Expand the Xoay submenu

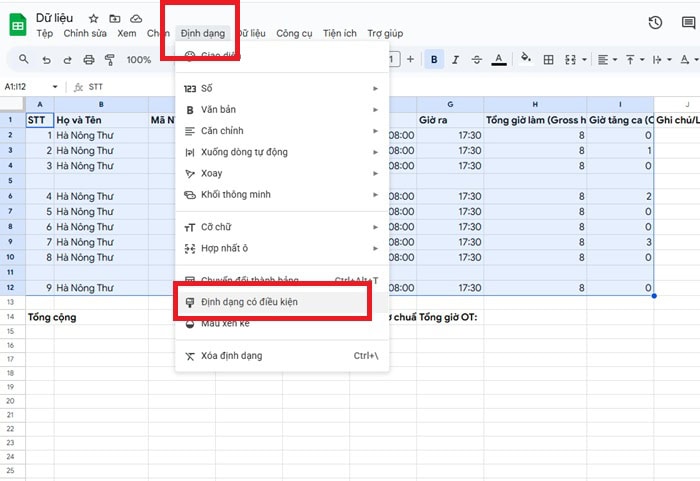click(280, 173)
